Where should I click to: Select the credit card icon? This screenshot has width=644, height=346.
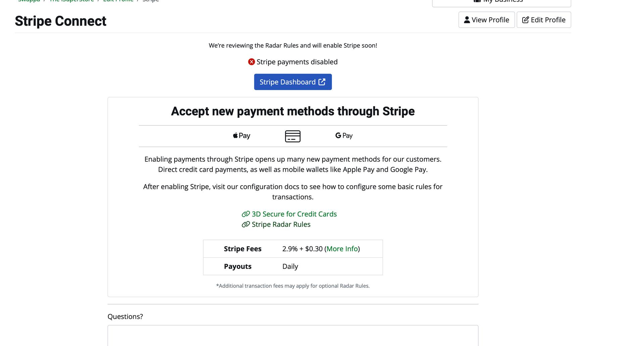point(293,136)
